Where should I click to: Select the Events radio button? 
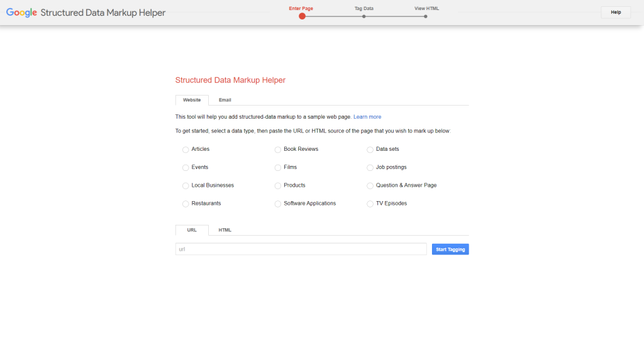click(186, 168)
